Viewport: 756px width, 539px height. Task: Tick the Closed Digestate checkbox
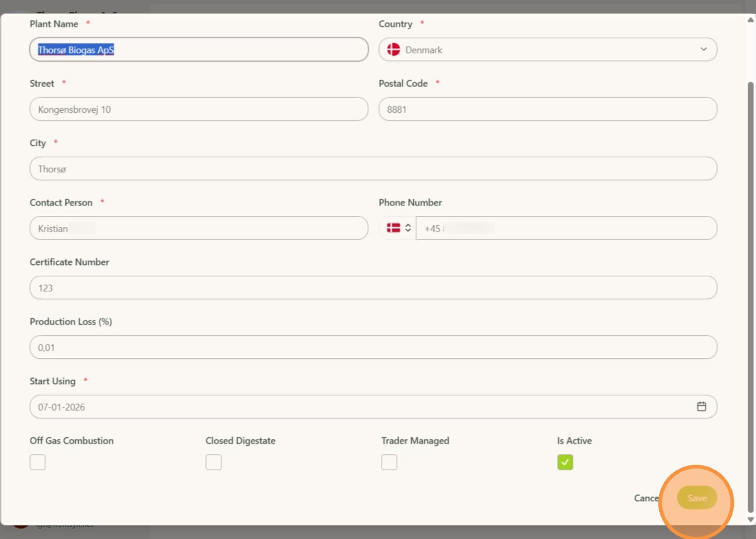tap(213, 462)
